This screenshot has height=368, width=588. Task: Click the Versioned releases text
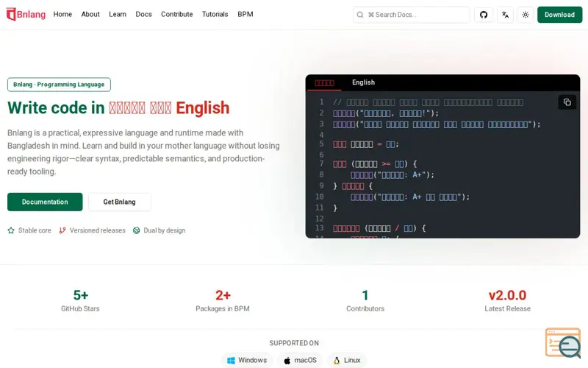(x=98, y=230)
